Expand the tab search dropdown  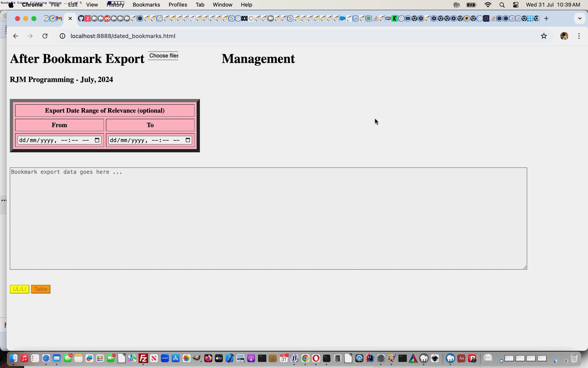(579, 18)
